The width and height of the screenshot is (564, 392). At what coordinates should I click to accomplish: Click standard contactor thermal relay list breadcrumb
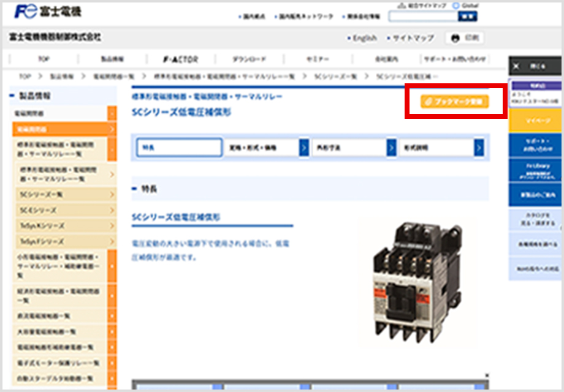pos(224,77)
